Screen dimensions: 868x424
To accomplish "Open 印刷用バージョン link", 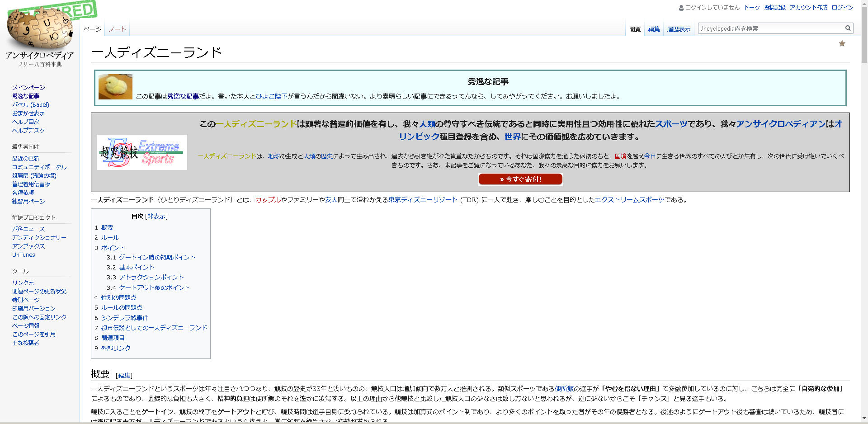I will click(x=34, y=308).
